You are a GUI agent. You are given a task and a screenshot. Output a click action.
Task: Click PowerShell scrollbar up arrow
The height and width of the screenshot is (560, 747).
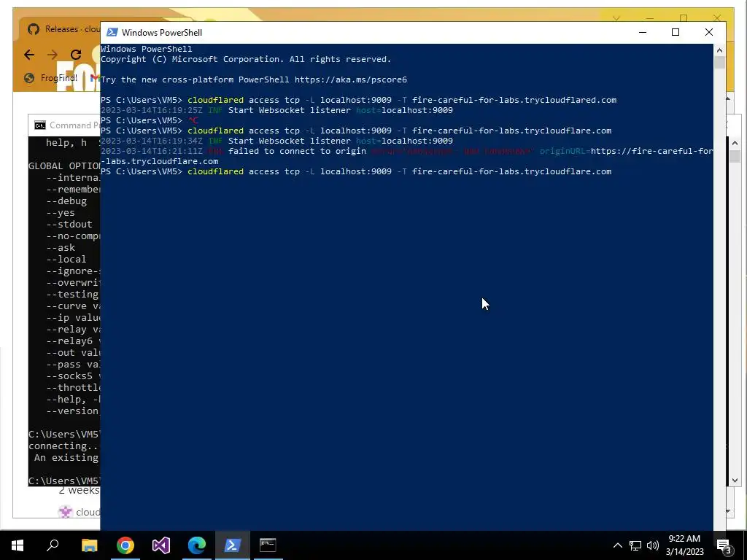pos(719,50)
